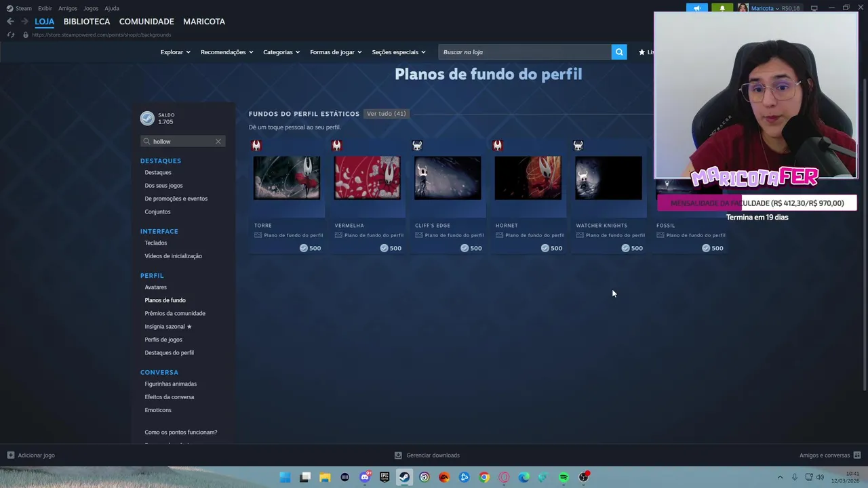This screenshot has height=488, width=868.
Task: Open the Exibir menu
Action: [x=45, y=8]
